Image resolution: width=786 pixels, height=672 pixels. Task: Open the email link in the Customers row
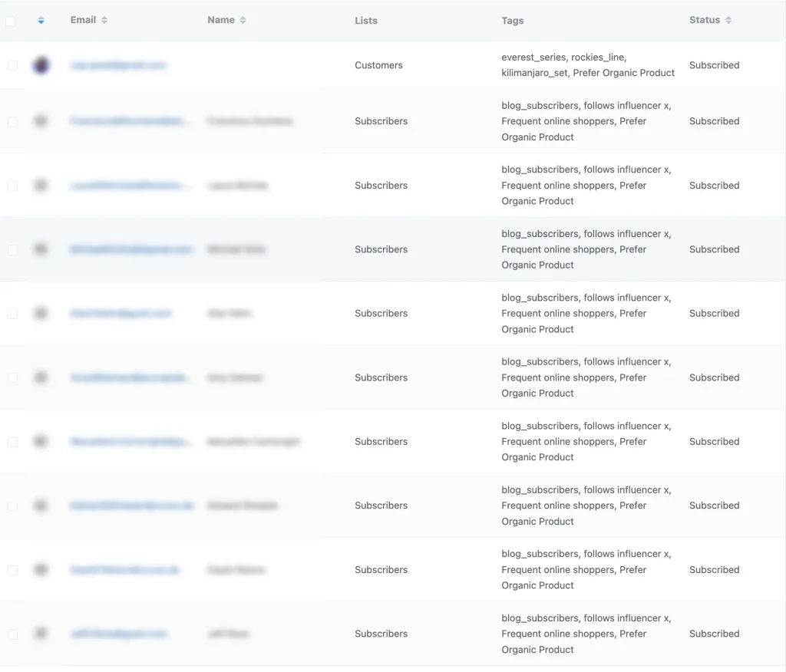point(118,65)
